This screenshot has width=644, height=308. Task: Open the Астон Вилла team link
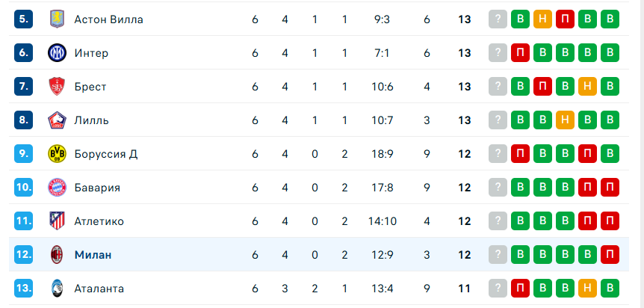pyautogui.click(x=108, y=19)
